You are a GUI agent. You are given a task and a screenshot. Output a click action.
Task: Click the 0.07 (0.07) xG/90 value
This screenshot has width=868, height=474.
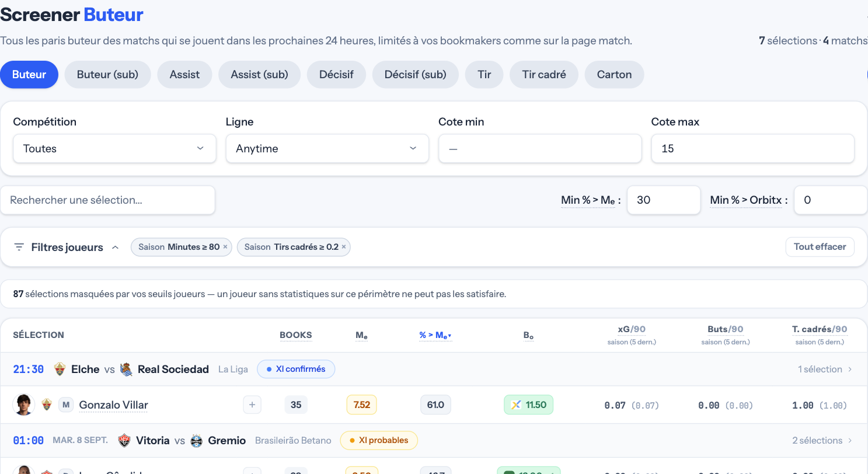click(632, 405)
